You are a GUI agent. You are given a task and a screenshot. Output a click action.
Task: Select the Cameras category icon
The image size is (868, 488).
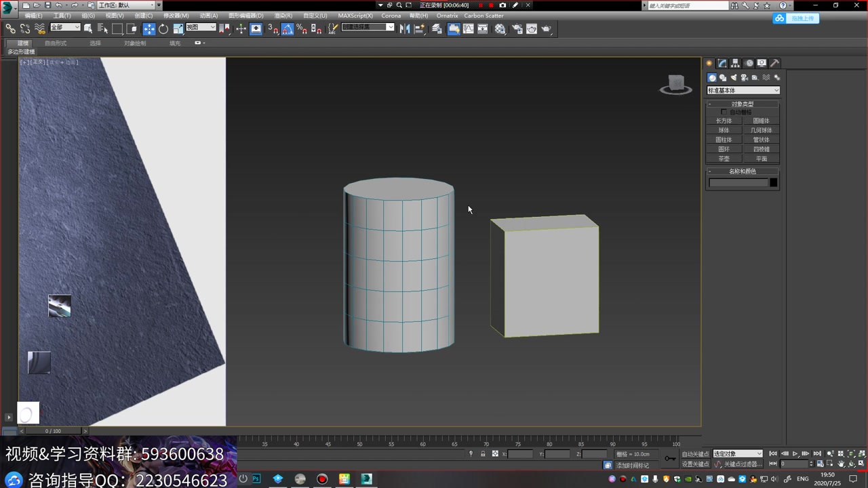(745, 77)
